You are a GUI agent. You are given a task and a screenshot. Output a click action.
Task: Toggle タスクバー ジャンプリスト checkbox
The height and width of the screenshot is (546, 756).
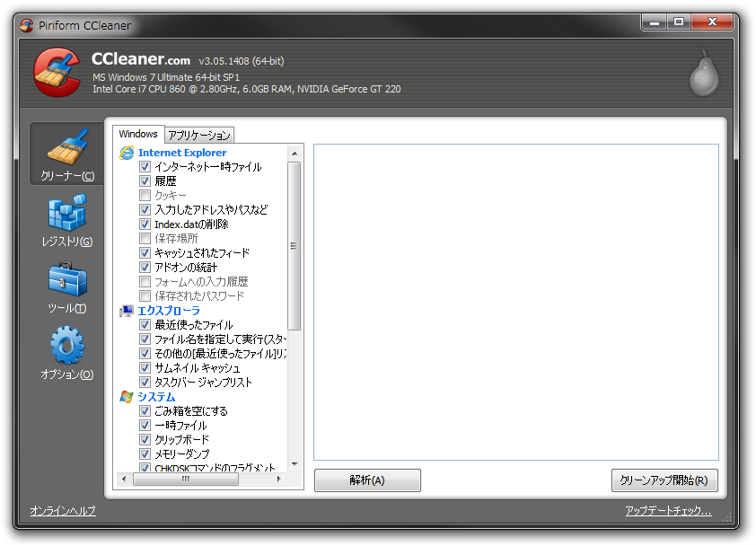(x=145, y=382)
